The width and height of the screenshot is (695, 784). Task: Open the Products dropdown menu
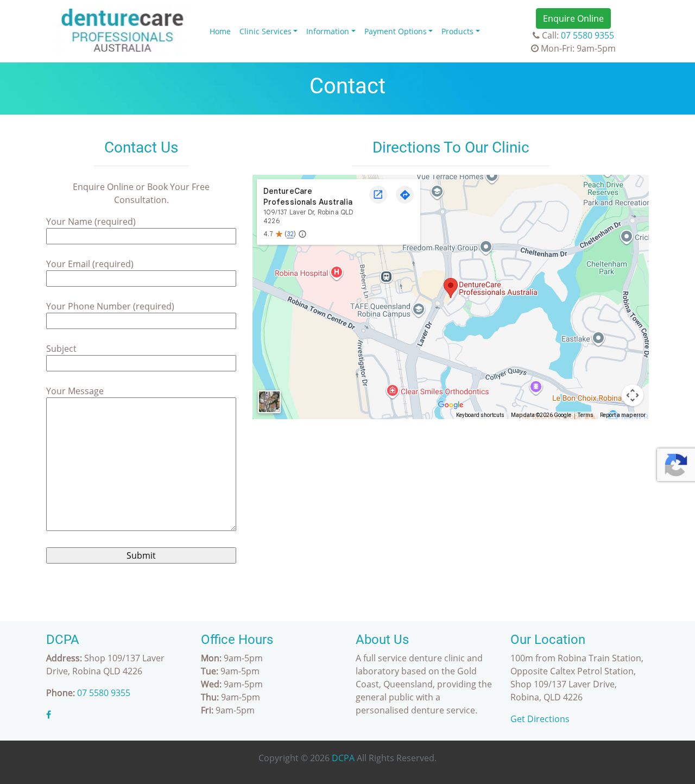460,31
